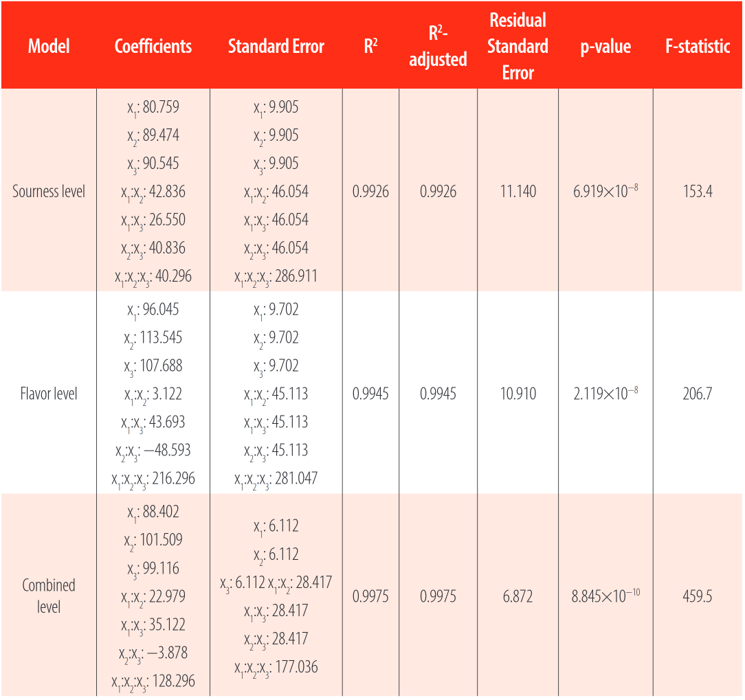Image resolution: width=745 pixels, height=700 pixels.
Task: Click the residual standard error 11.140
Action: (x=518, y=192)
